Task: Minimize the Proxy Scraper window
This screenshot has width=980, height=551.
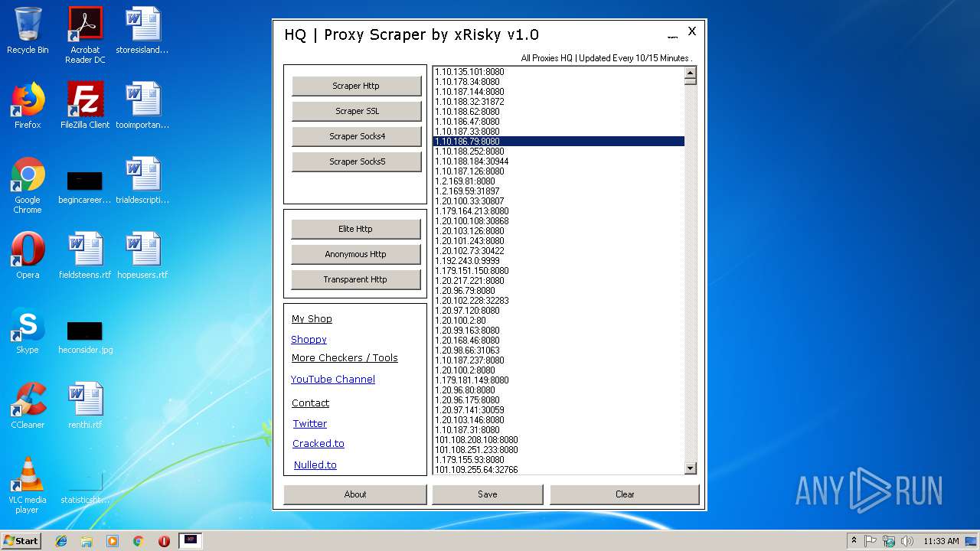Action: click(672, 34)
